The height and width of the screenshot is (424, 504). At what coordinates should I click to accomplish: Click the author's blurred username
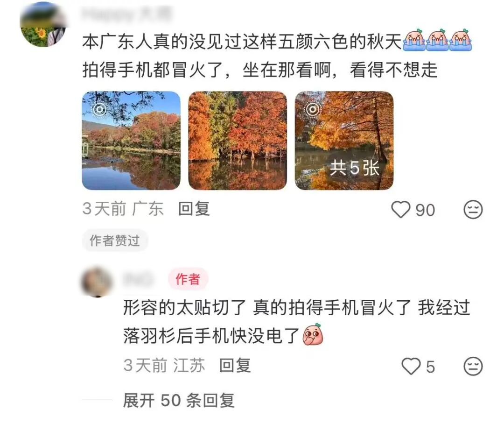(x=138, y=279)
